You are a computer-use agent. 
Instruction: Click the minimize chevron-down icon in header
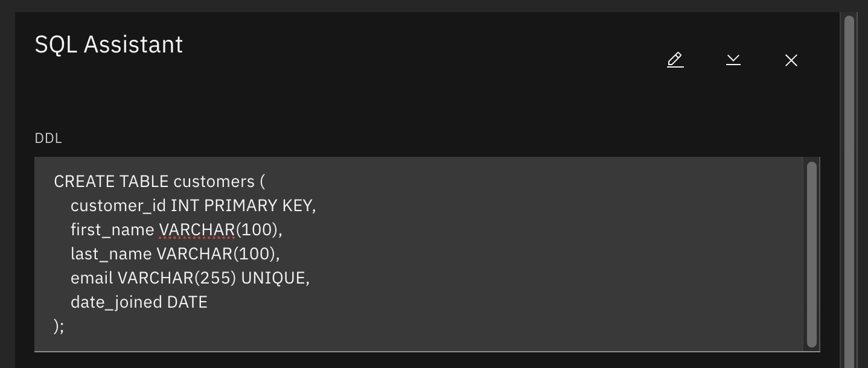(733, 60)
